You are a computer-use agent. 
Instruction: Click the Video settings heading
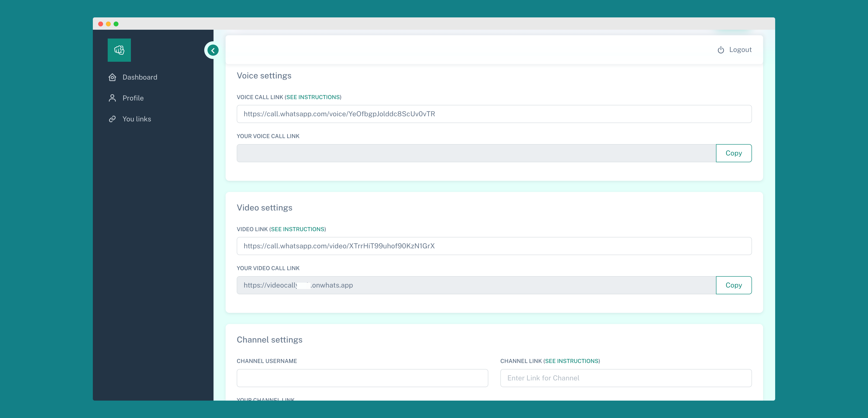(x=265, y=208)
